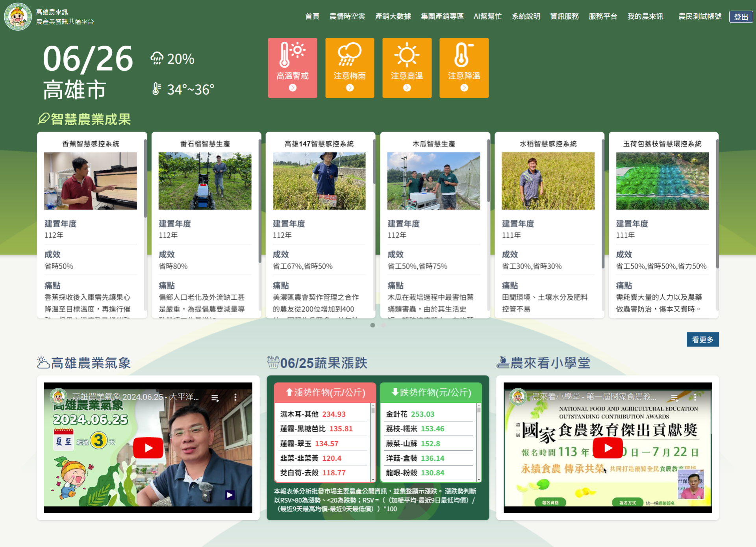Image resolution: width=756 pixels, height=547 pixels.
Task: Open the 注意梅雨 rain warning tile
Action: [350, 68]
